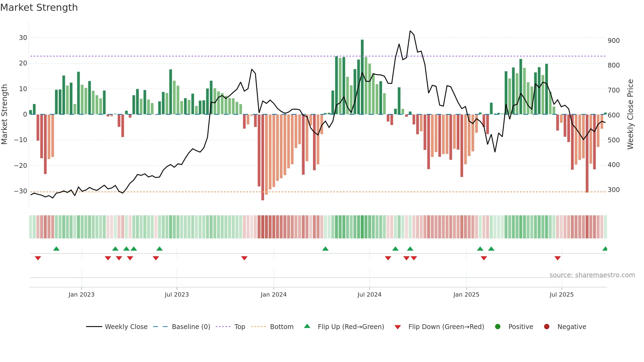644x362 pixels.
Task: Click the first green flip-up marker after the chart's left edge
Action: (x=56, y=249)
